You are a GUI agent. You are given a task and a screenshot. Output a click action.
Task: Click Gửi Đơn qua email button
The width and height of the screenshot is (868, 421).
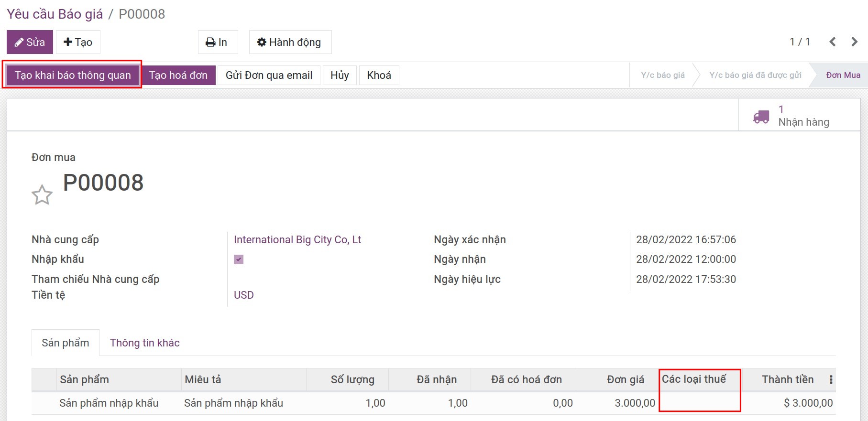269,75
